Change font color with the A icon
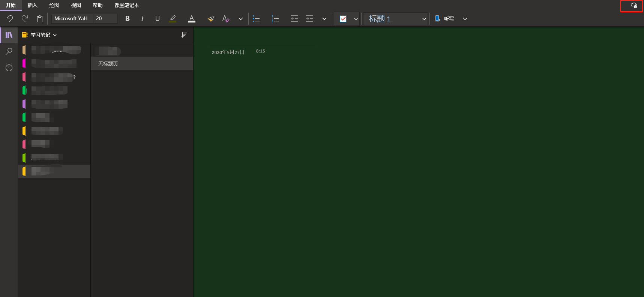Screen dimensions: 644x297 click(192, 19)
